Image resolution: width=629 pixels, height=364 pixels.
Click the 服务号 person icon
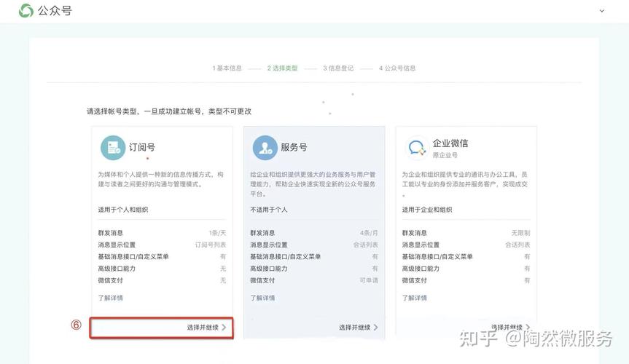(265, 148)
